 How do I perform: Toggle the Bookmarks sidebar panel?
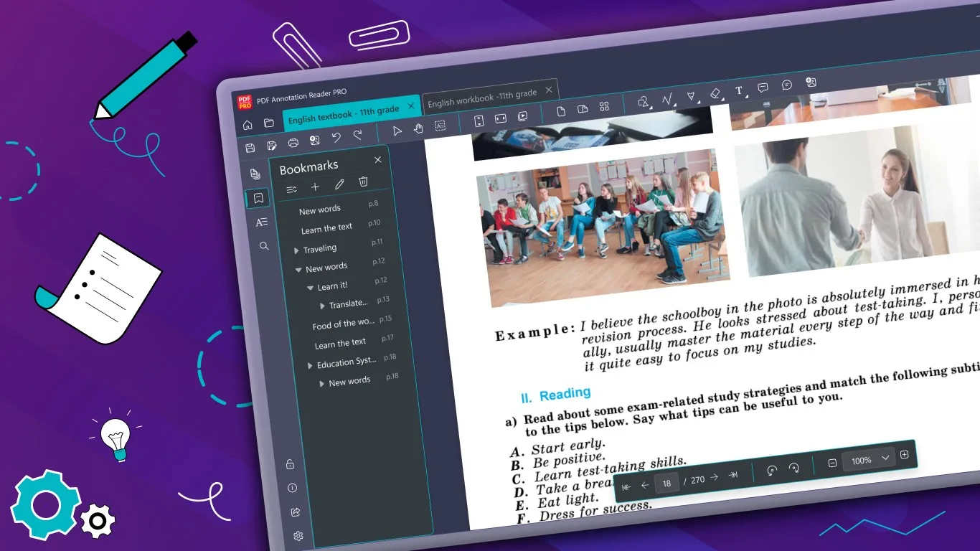(258, 198)
